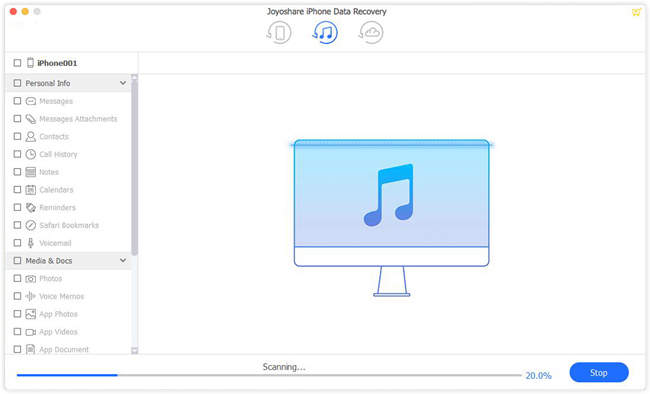Click the sidebar scrollbar thumb
The width and height of the screenshot is (650, 394).
point(134,168)
